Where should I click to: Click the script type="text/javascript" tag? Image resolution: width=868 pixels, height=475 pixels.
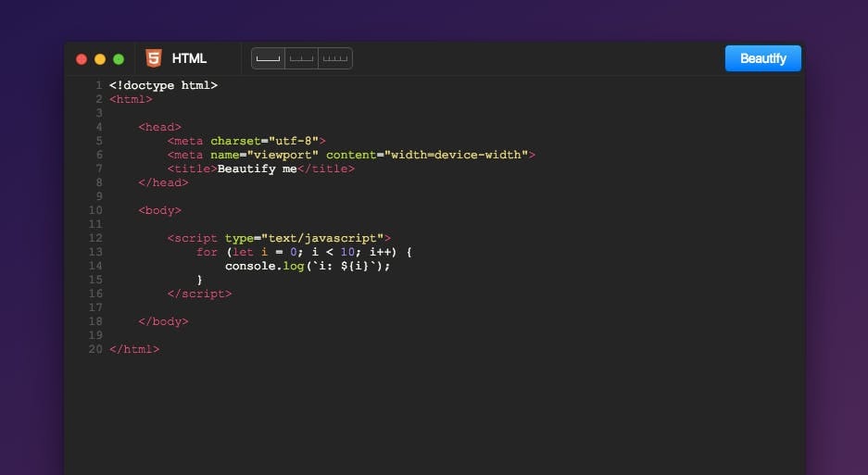[x=279, y=238]
